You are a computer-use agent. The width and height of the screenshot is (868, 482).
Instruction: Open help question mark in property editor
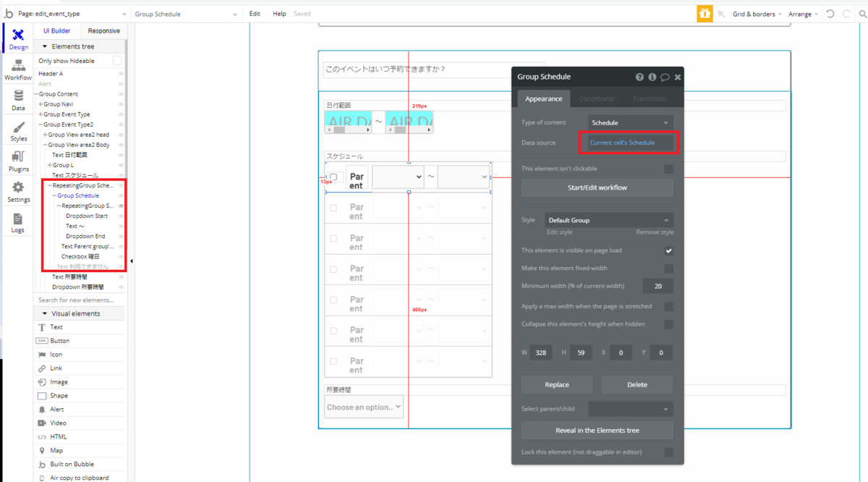[639, 77]
